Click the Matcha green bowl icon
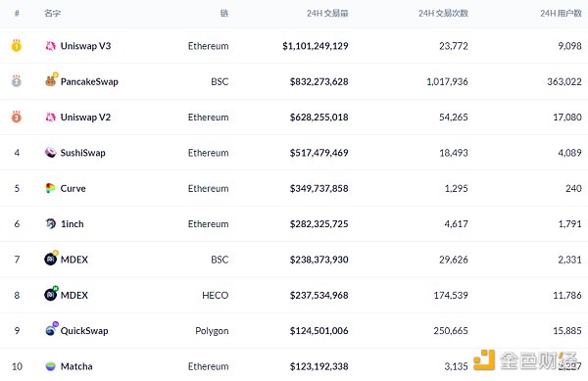This screenshot has width=588, height=381. point(50,366)
